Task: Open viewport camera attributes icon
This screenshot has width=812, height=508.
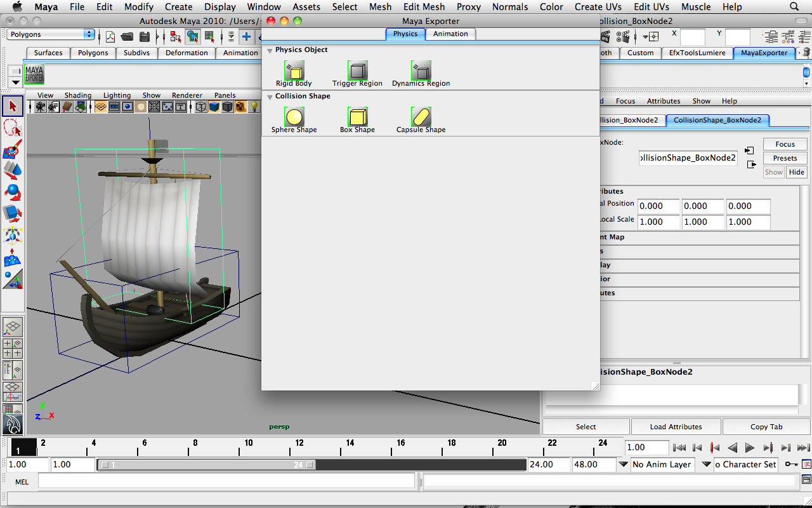Action: 54,107
